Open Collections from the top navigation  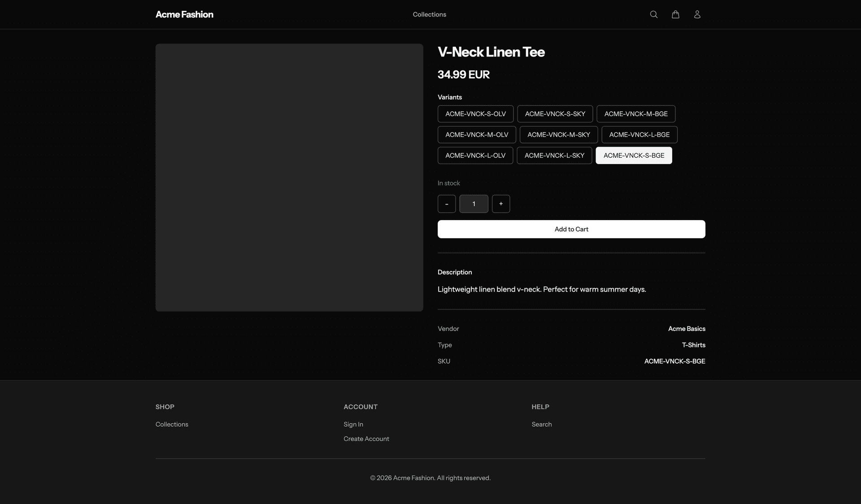(x=429, y=14)
